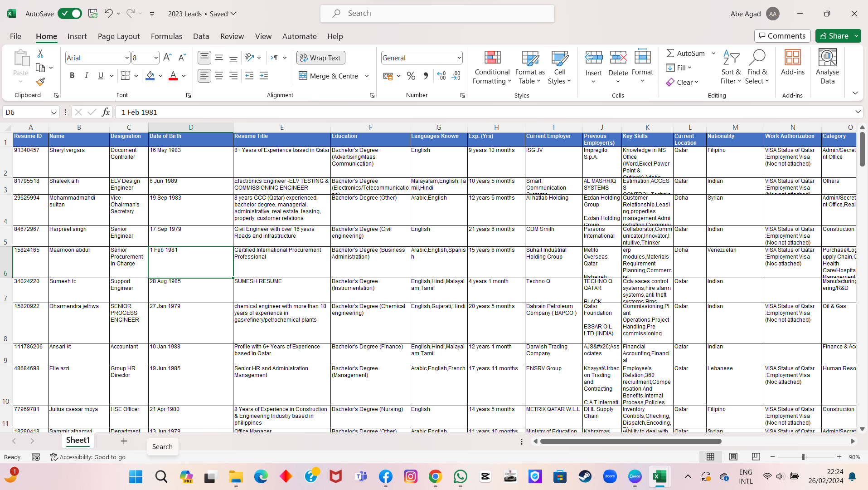Image resolution: width=868 pixels, height=490 pixels.
Task: Toggle Bold formatting
Action: tap(72, 76)
